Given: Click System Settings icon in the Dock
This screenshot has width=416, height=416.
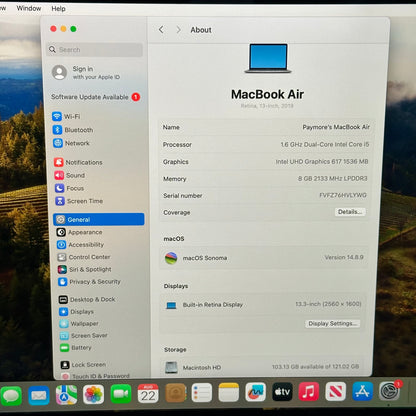Looking at the screenshot, I should (x=389, y=391).
